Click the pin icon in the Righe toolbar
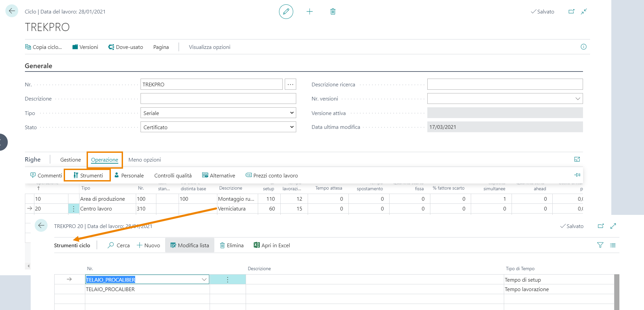This screenshot has height=310, width=644. click(577, 175)
